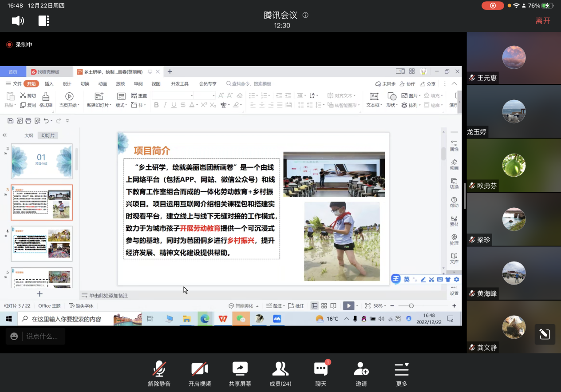
Task: Adjust the 58% zoom slider
Action: pos(411,306)
